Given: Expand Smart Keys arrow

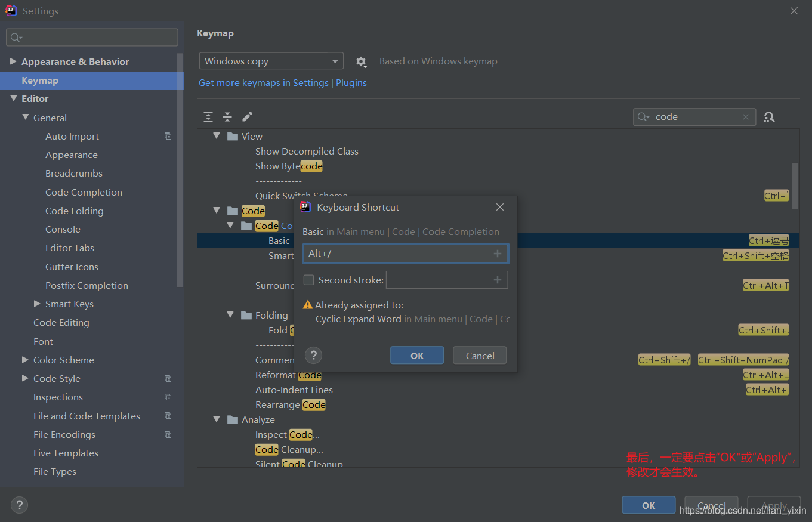Looking at the screenshot, I should tap(38, 304).
